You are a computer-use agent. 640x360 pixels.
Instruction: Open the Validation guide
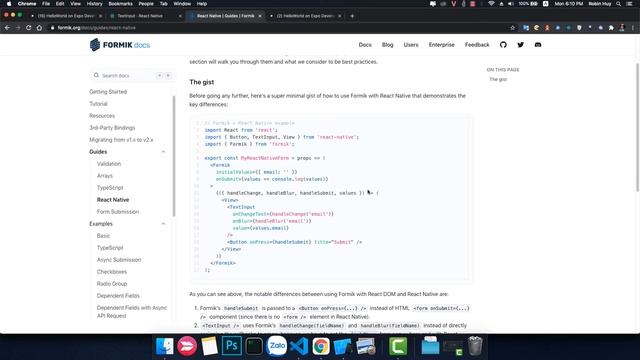pos(109,164)
